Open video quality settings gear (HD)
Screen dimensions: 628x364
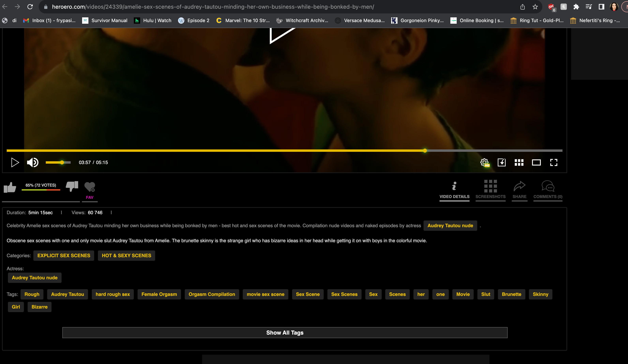coord(485,162)
